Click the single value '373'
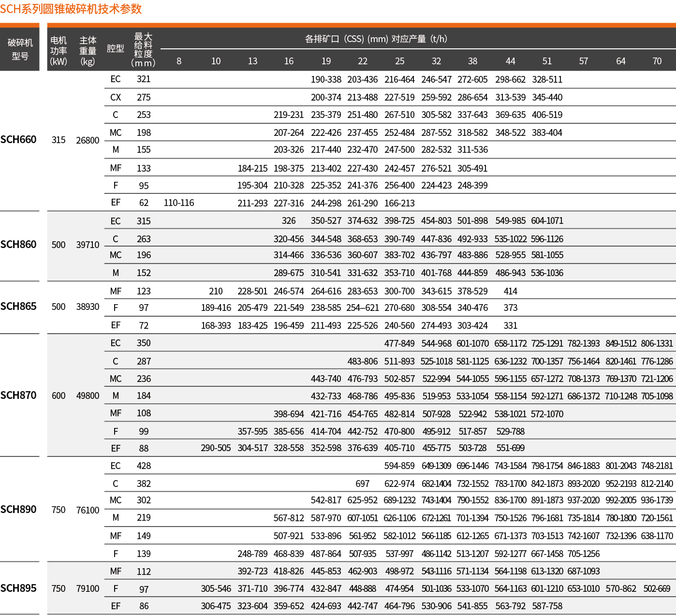Viewport: 676px width, 616px height. coord(511,308)
